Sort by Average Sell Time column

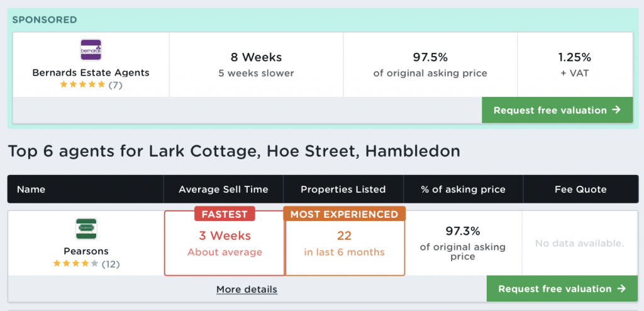223,189
